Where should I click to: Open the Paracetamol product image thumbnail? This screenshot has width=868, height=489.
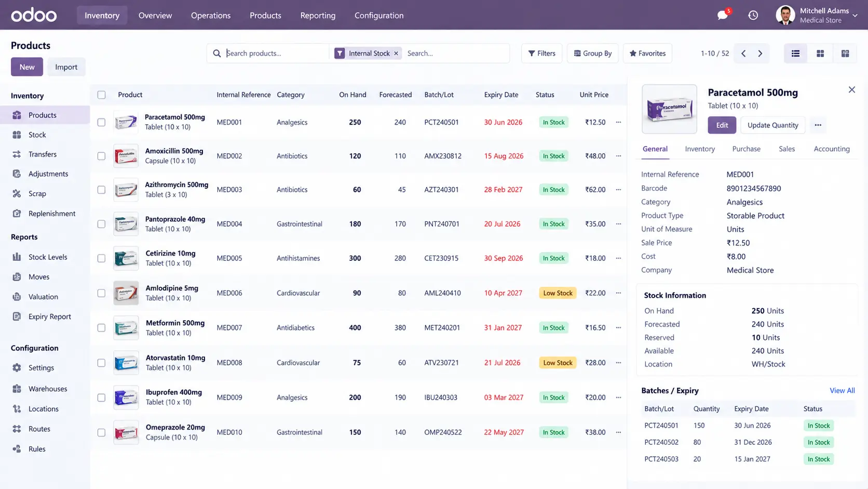[669, 109]
